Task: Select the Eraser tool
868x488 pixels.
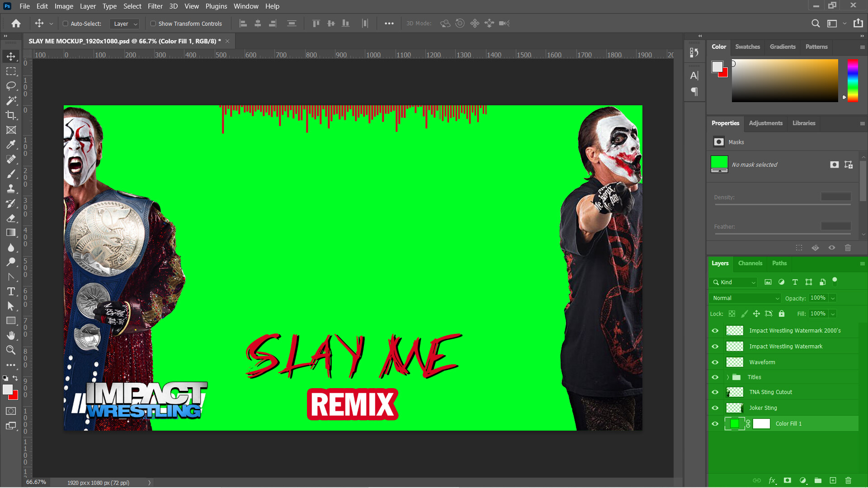Action: point(11,218)
